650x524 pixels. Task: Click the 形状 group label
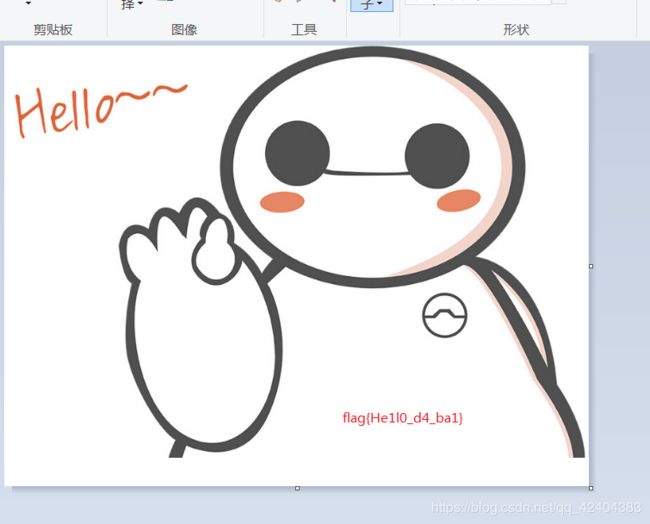click(516, 30)
